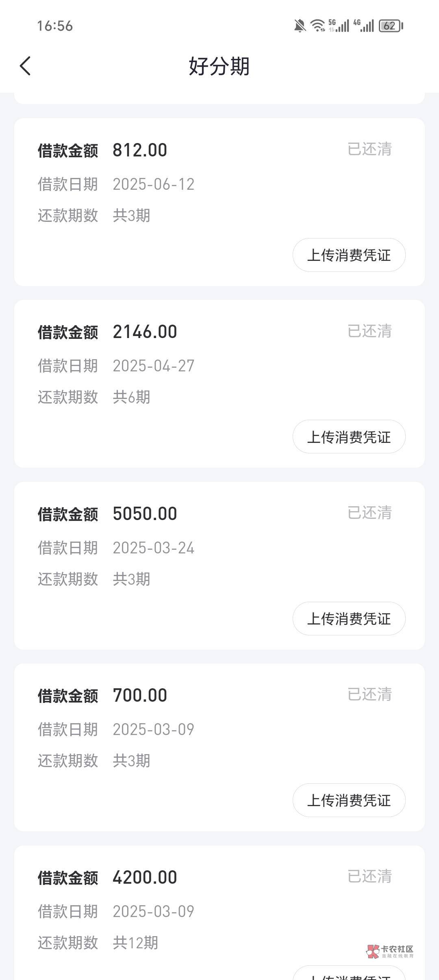Tap the back arrow icon

[x=25, y=66]
